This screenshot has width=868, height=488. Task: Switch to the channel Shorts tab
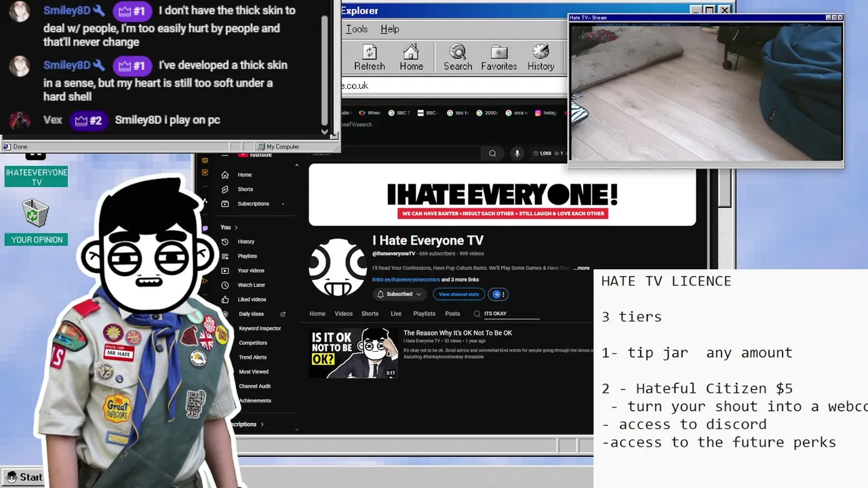click(x=370, y=314)
